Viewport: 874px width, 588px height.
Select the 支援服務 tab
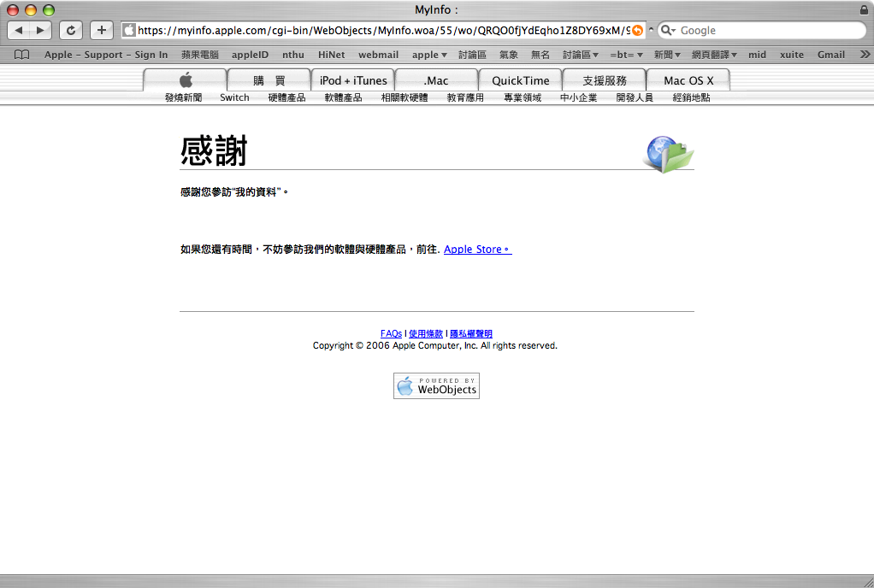tap(605, 80)
